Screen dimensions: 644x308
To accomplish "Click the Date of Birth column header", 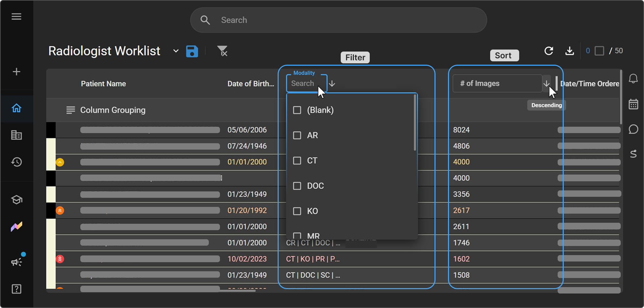I will [251, 84].
